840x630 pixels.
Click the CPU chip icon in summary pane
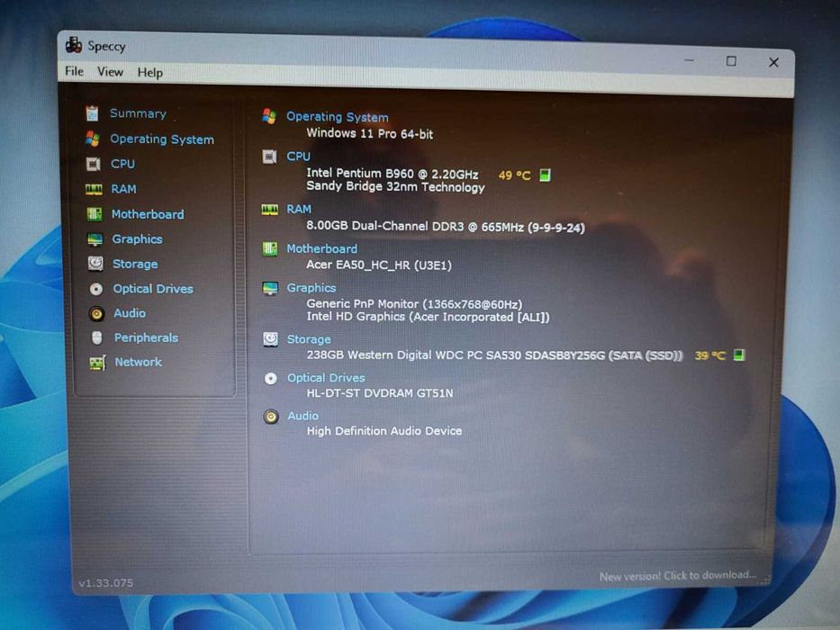click(x=269, y=157)
